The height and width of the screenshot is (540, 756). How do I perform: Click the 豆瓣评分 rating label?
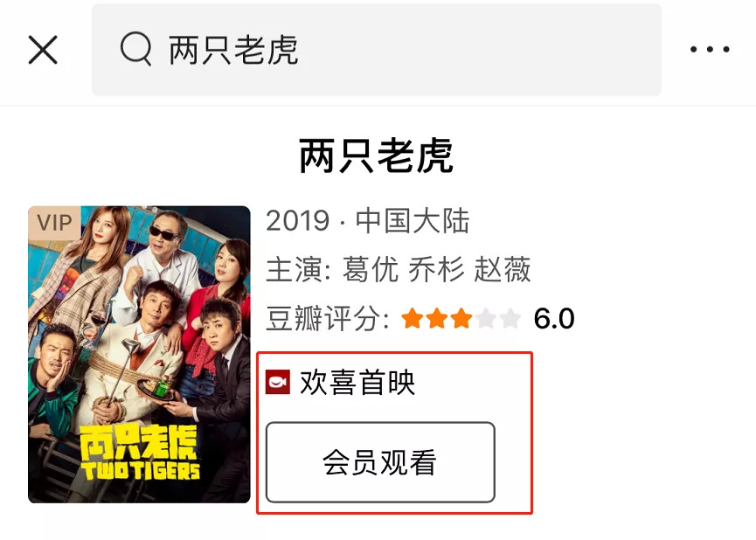coord(328,319)
